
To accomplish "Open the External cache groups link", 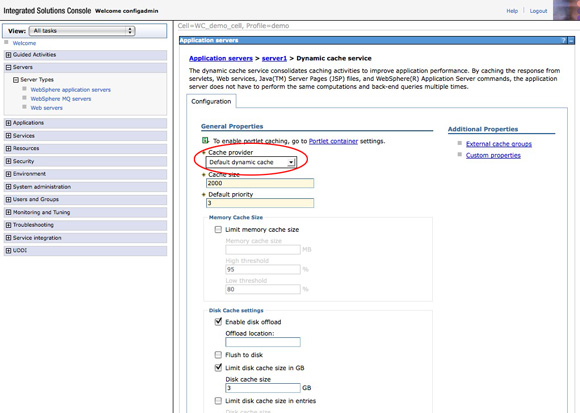I will coord(499,144).
